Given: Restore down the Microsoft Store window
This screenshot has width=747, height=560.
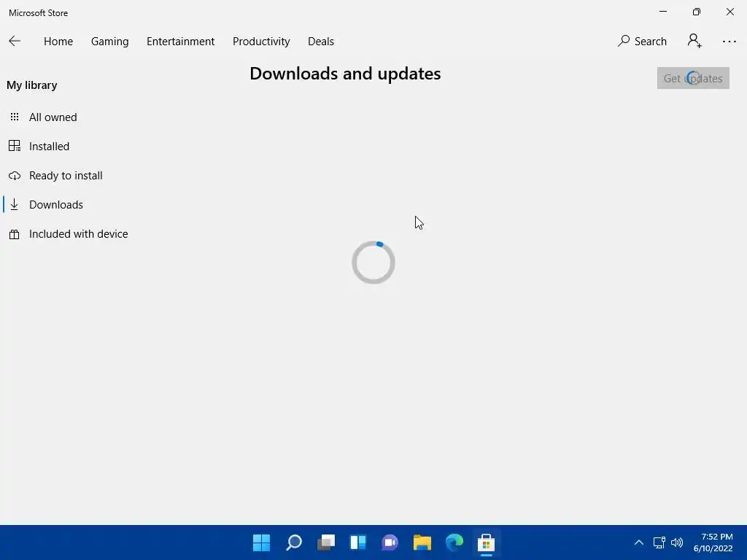Looking at the screenshot, I should [x=697, y=12].
